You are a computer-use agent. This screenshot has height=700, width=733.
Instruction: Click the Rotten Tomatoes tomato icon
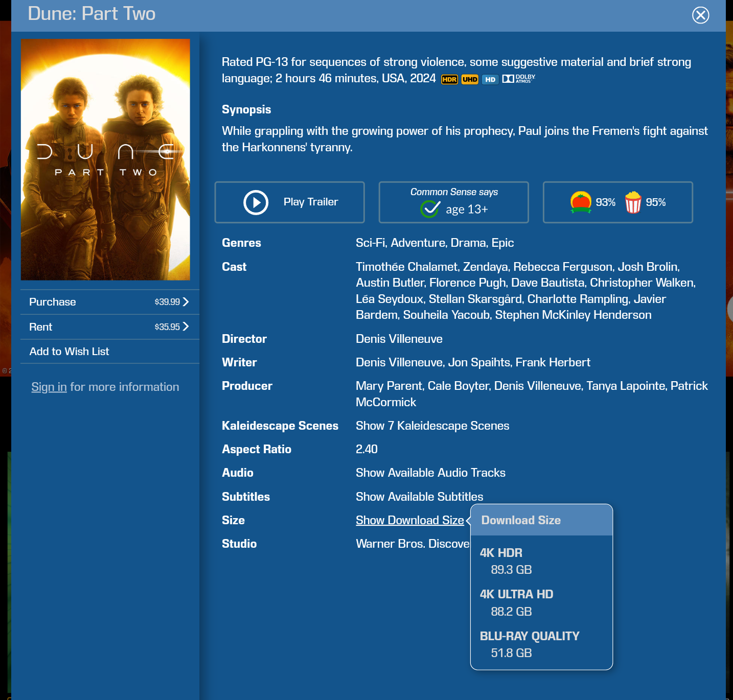pos(581,202)
